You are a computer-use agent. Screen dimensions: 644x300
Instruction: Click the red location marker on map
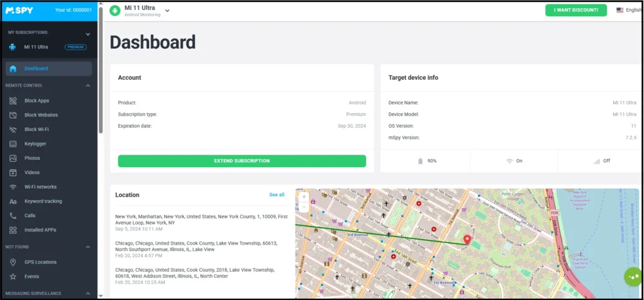[x=467, y=240]
